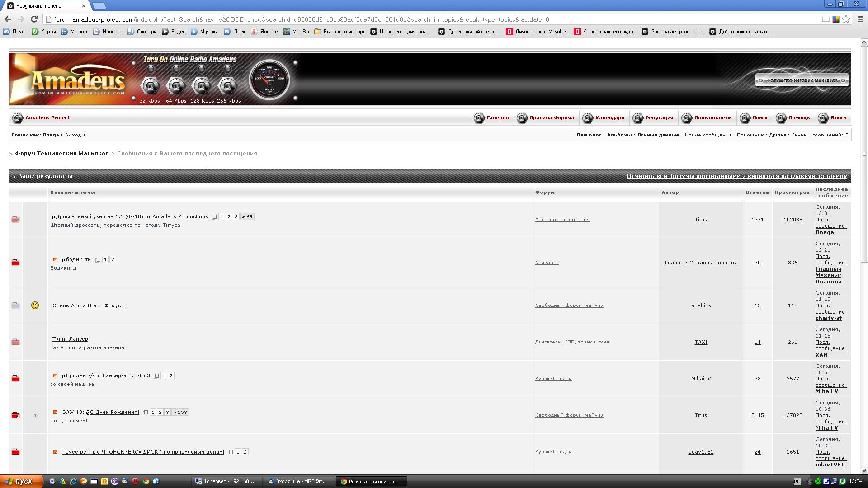Click the Галерея navigation icon
This screenshot has height=488, width=868.
point(479,118)
